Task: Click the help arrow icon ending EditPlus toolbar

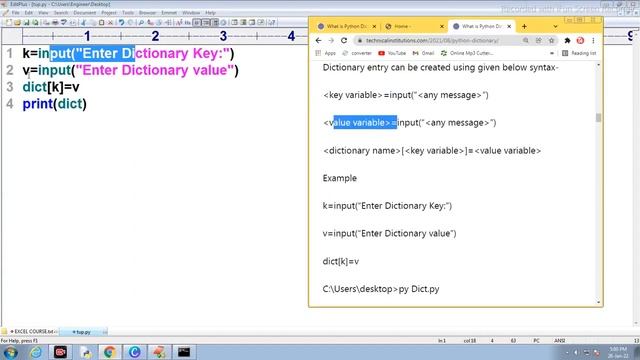Action: click(272, 22)
